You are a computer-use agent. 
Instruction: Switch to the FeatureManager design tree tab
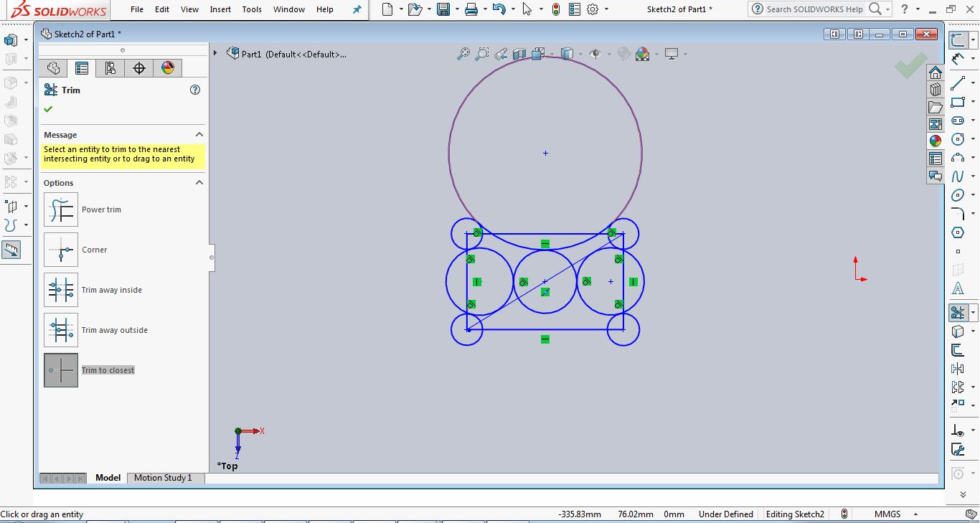coord(53,68)
